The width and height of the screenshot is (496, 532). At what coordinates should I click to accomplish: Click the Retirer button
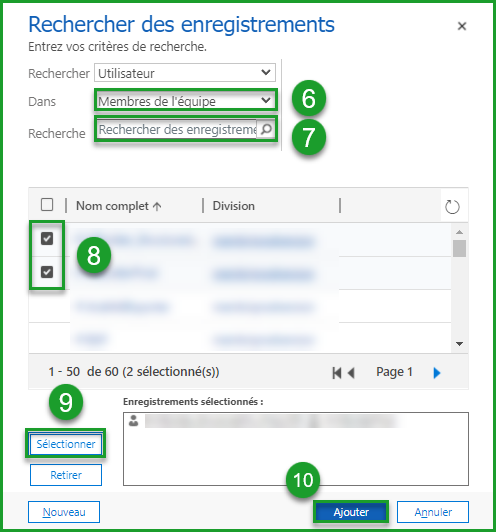[66, 475]
